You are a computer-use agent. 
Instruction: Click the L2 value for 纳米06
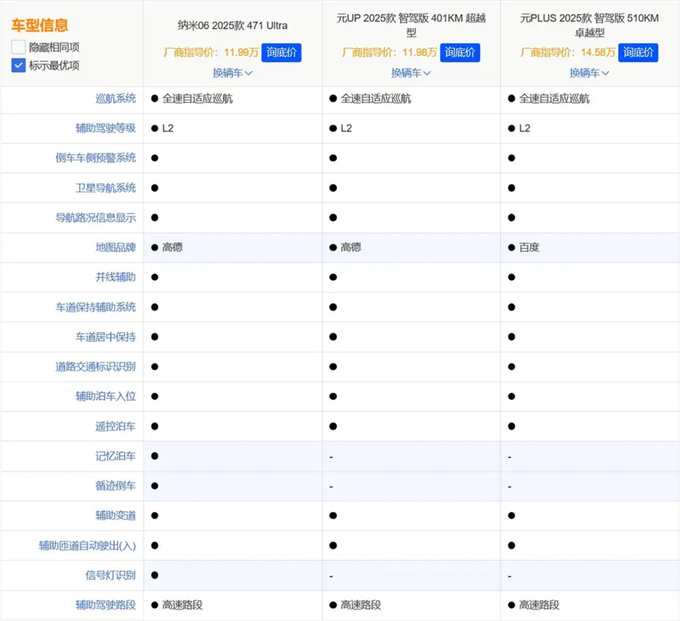[x=168, y=128]
